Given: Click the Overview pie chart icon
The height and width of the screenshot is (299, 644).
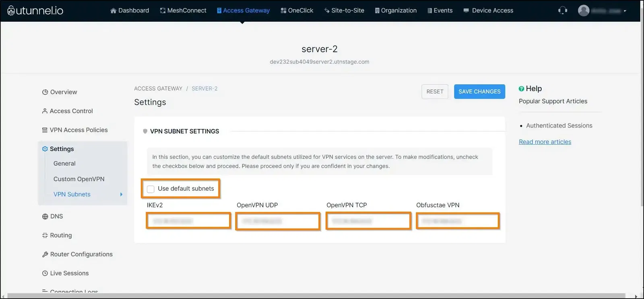Looking at the screenshot, I should (x=45, y=92).
